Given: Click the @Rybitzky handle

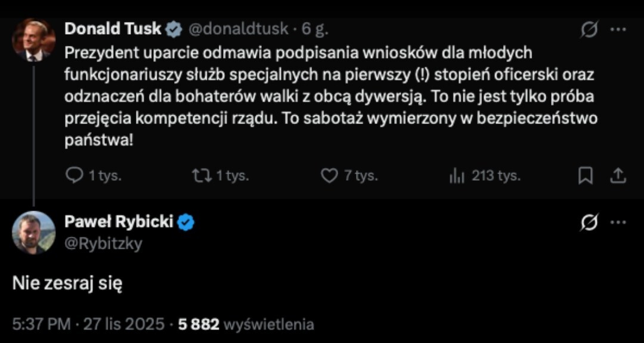Looking at the screenshot, I should coord(103,243).
